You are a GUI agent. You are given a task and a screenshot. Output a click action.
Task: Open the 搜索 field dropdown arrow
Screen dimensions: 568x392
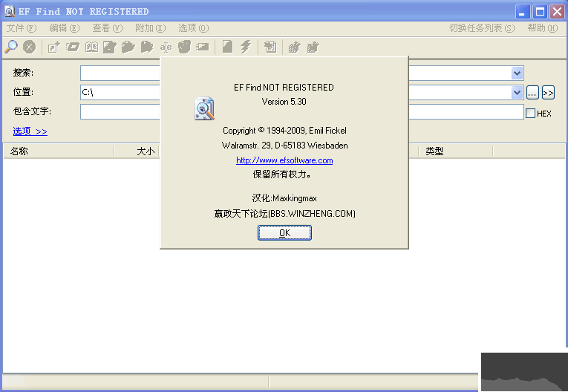click(518, 73)
